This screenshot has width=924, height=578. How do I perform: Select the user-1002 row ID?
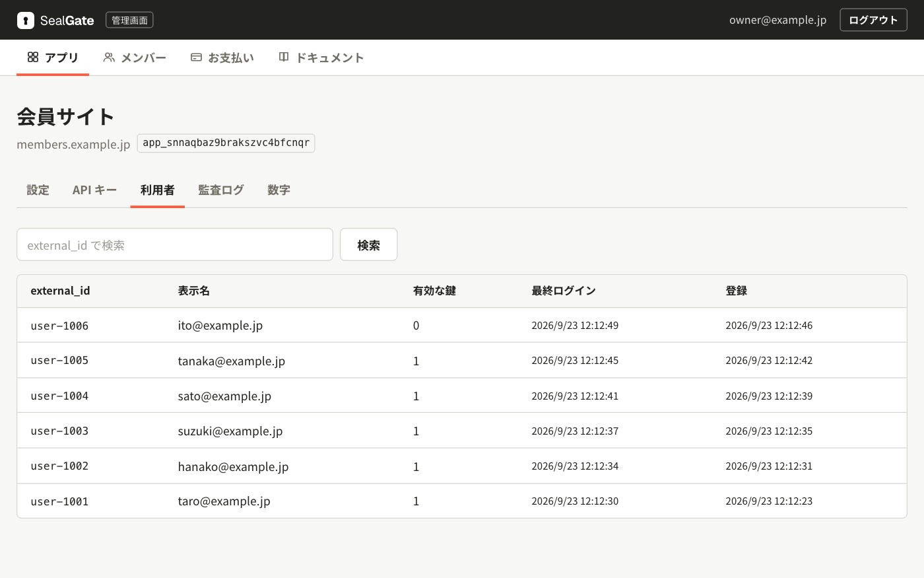pos(59,466)
